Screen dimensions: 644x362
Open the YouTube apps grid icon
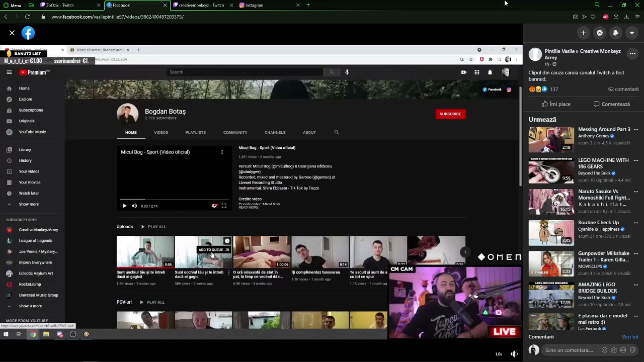476,72
